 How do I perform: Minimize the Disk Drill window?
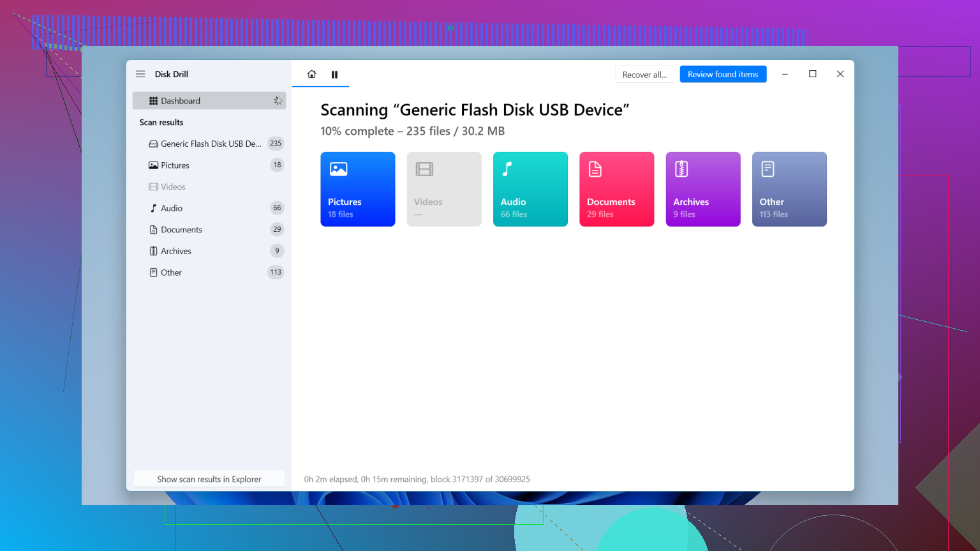[x=785, y=74]
